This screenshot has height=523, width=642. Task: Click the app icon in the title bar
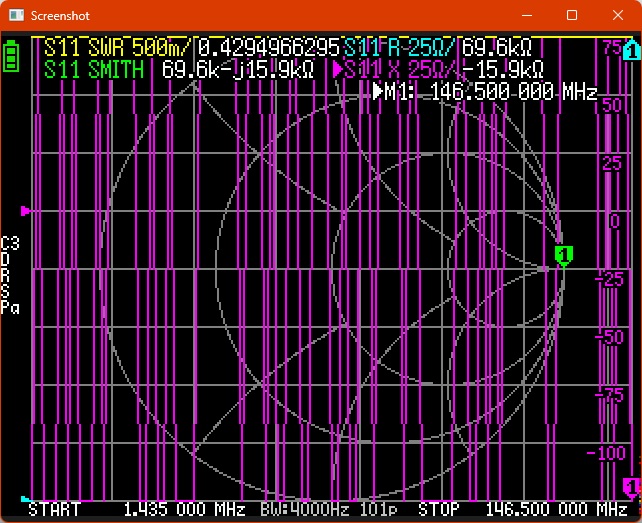pos(14,16)
